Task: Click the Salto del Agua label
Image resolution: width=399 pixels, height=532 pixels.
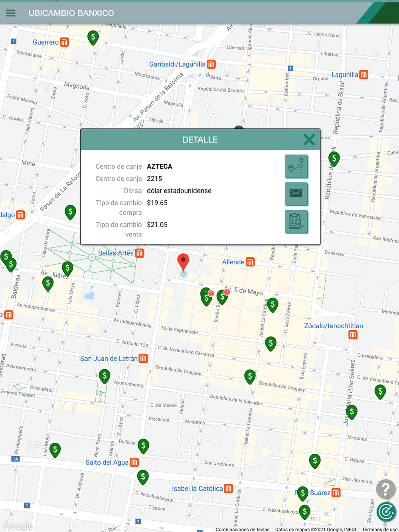Action: pyautogui.click(x=107, y=463)
